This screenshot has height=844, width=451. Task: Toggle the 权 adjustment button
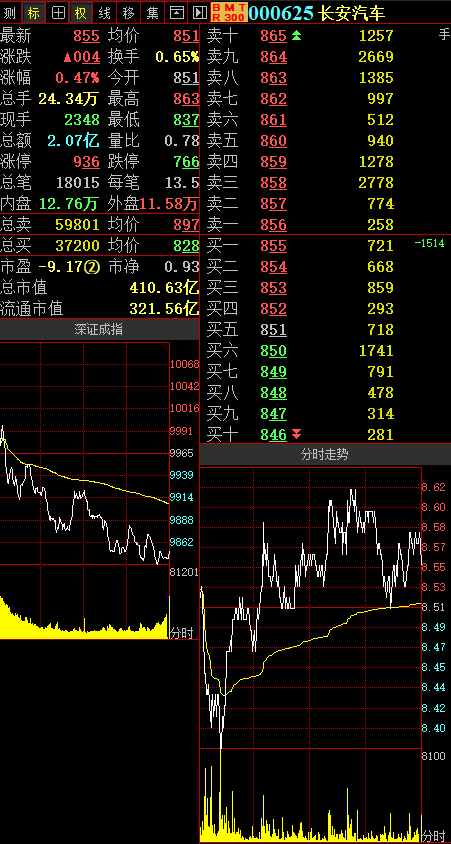point(80,12)
